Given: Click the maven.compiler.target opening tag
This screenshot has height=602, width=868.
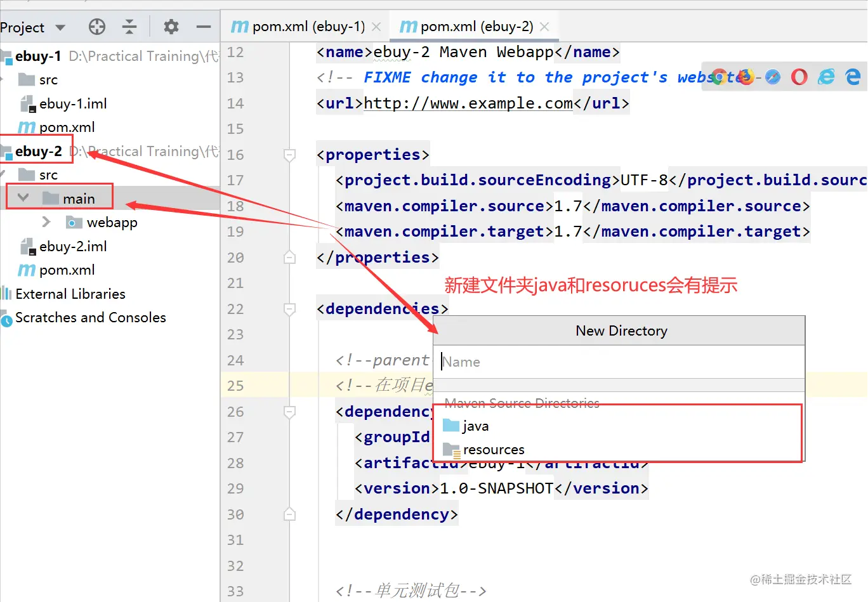Looking at the screenshot, I should tap(445, 232).
